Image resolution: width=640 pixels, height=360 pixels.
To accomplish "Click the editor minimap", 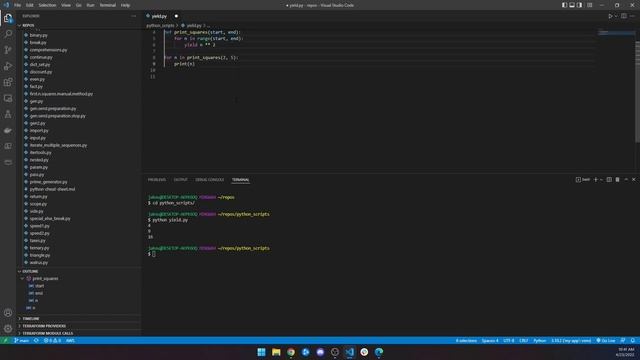I will coord(616,33).
